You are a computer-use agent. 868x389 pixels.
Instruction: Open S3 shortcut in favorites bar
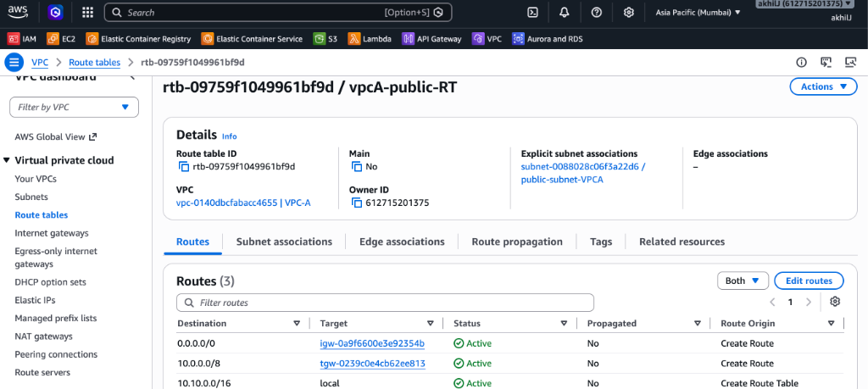(x=325, y=39)
